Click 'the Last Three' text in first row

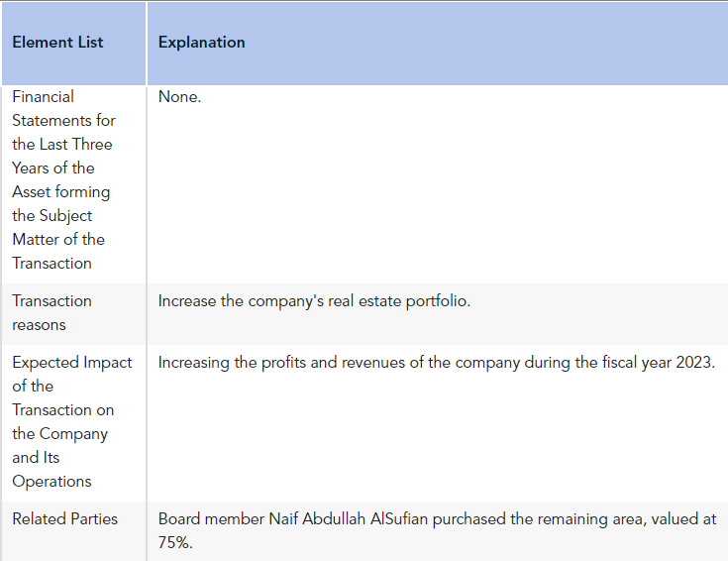(62, 144)
